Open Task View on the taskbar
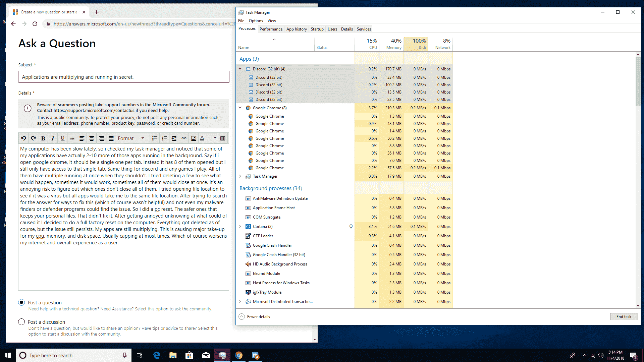The height and width of the screenshot is (362, 644). click(x=140, y=355)
